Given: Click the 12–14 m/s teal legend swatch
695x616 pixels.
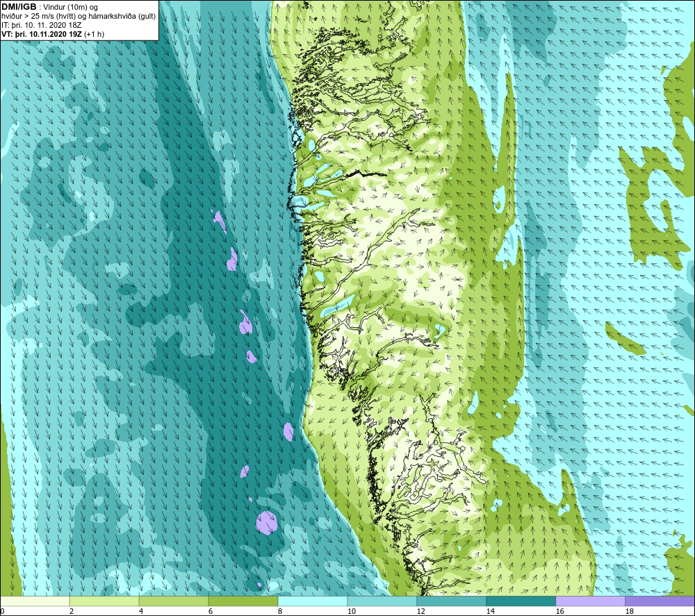Looking at the screenshot, I should 452,601.
